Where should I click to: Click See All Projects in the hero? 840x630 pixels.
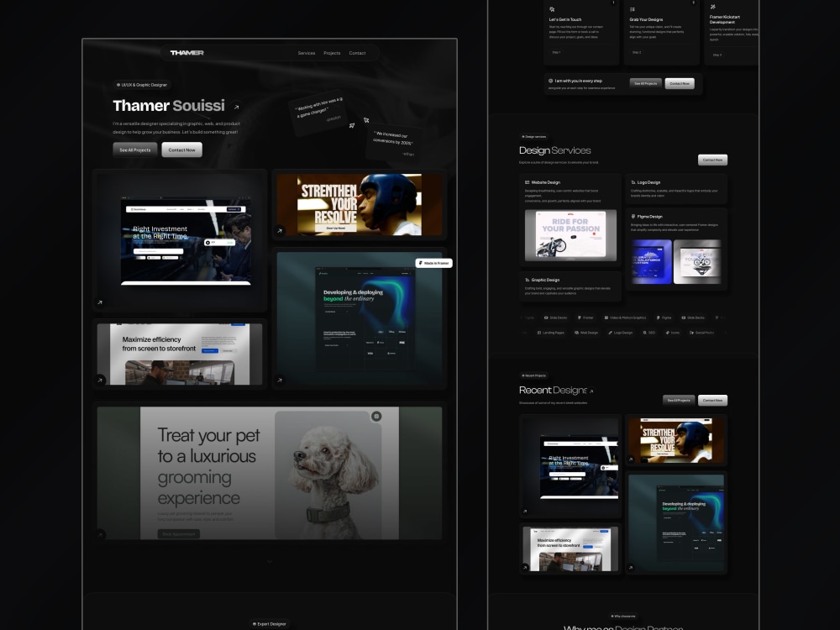coord(135,150)
